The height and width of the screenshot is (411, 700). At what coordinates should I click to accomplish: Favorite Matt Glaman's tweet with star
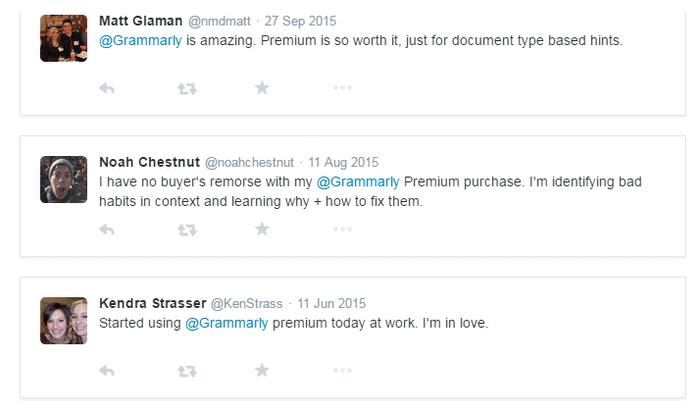(x=262, y=88)
